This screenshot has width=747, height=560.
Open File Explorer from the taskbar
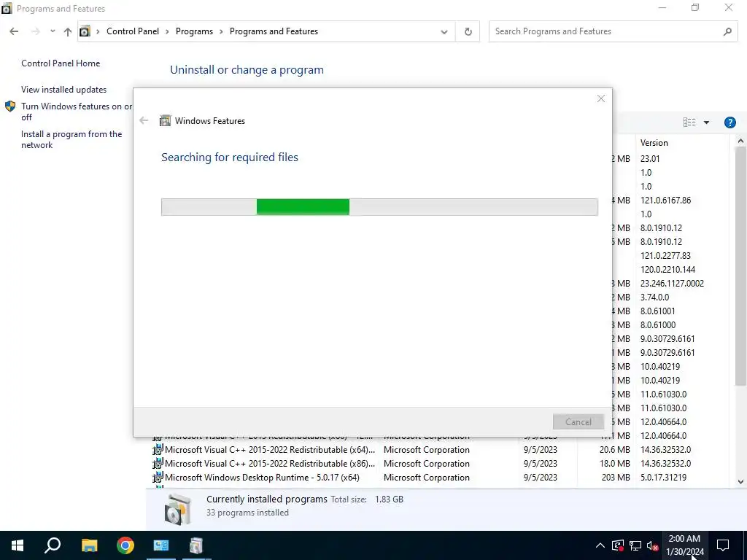pyautogui.click(x=89, y=545)
